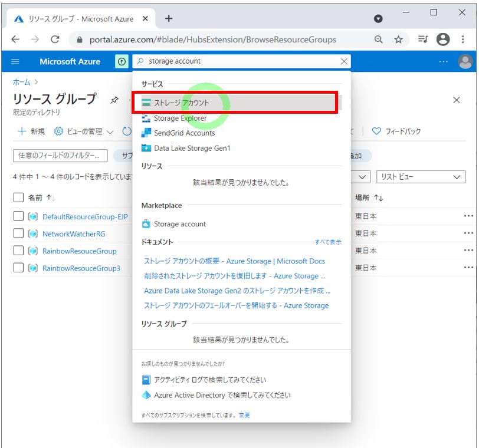Image resolution: width=479 pixels, height=448 pixels.
Task: Open 'ストレージ アカウントの概要' documentation link
Action: pos(234,261)
